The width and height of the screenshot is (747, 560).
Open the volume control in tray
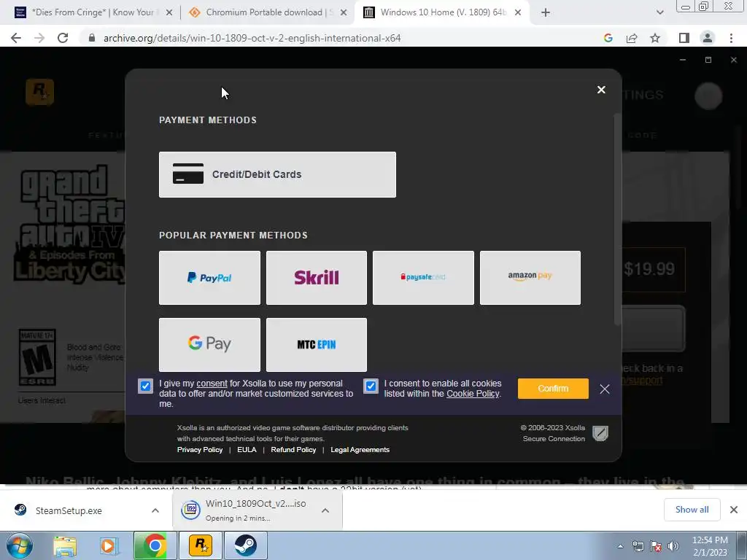(673, 546)
